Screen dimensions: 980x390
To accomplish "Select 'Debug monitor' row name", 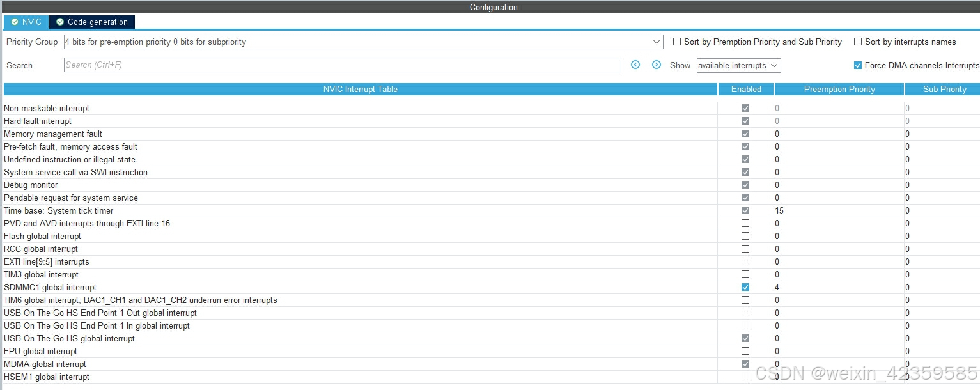I will (31, 185).
